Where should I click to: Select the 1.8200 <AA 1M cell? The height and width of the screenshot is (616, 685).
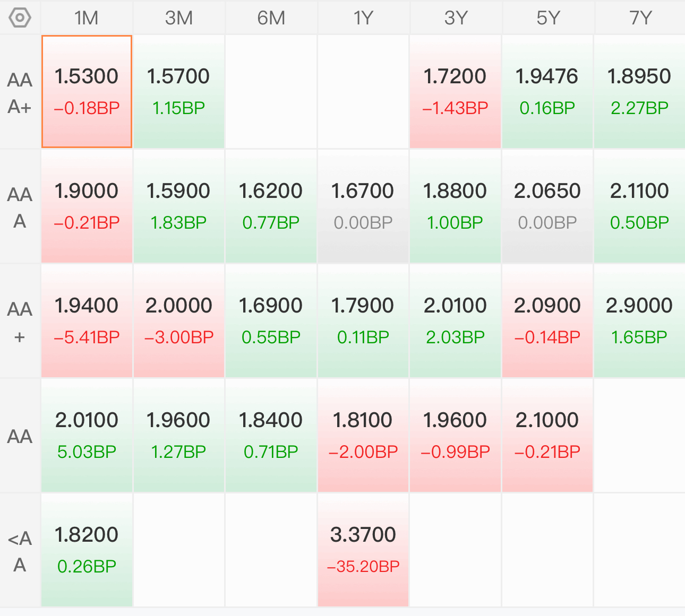click(87, 550)
